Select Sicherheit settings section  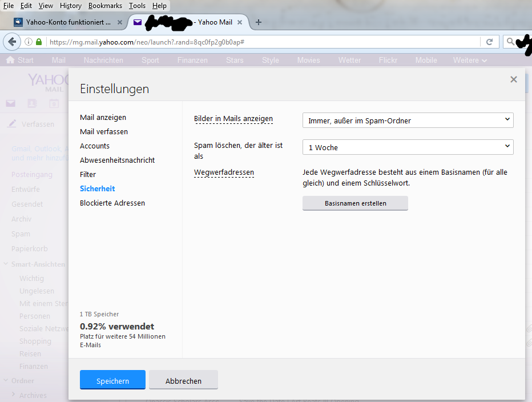98,189
